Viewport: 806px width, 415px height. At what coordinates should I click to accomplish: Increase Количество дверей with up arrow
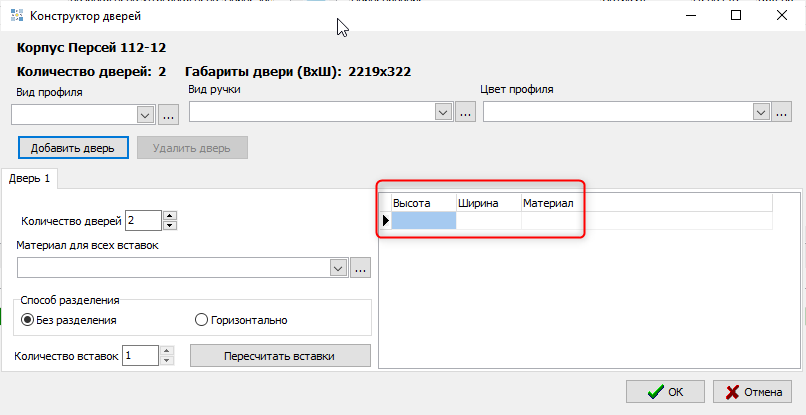(x=169, y=215)
